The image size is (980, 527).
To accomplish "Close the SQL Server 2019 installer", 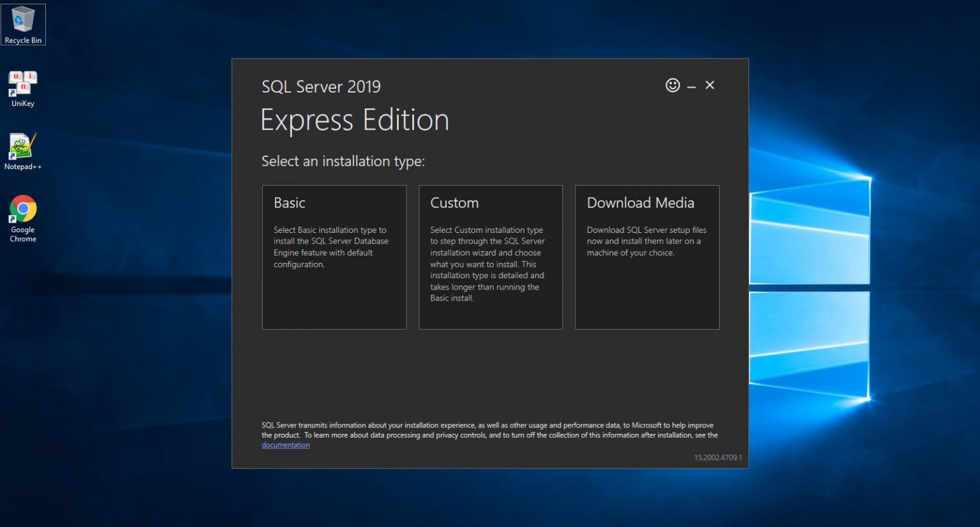I will [709, 85].
